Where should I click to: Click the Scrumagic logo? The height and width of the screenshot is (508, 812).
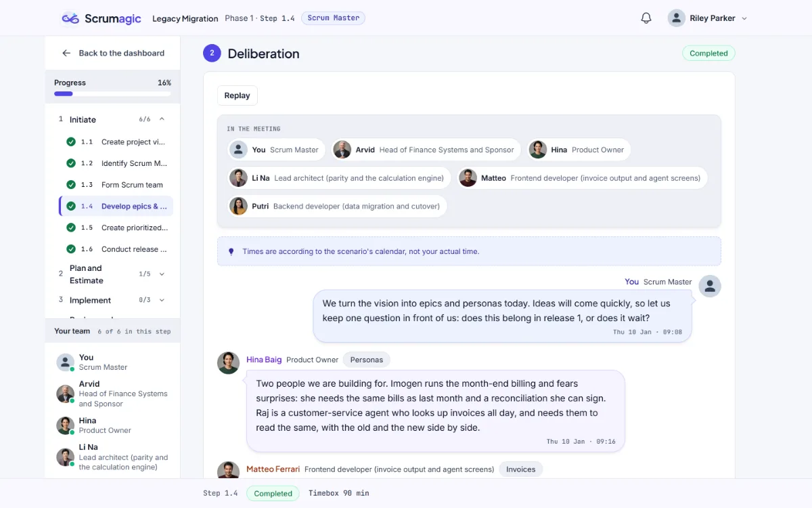click(101, 18)
